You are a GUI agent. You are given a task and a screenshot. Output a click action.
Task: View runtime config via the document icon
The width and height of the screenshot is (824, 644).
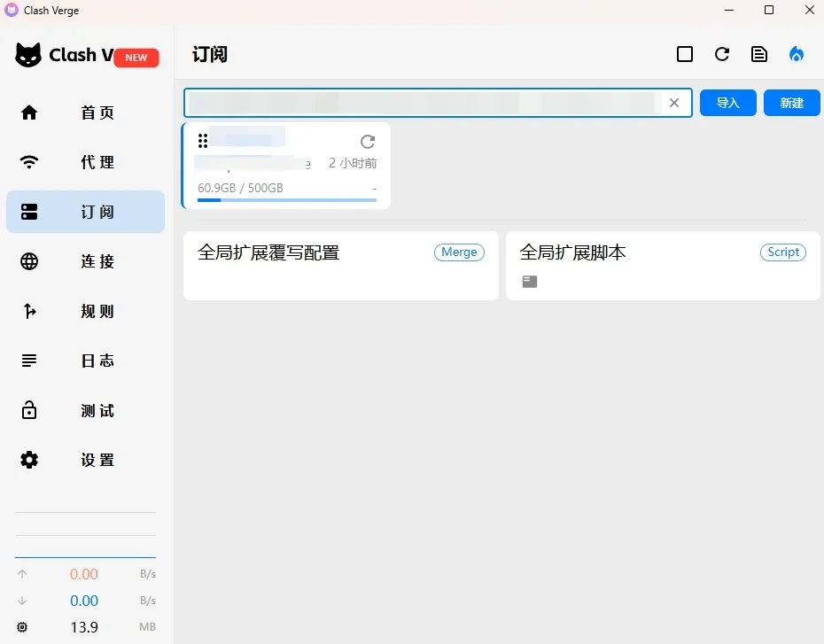pos(759,54)
